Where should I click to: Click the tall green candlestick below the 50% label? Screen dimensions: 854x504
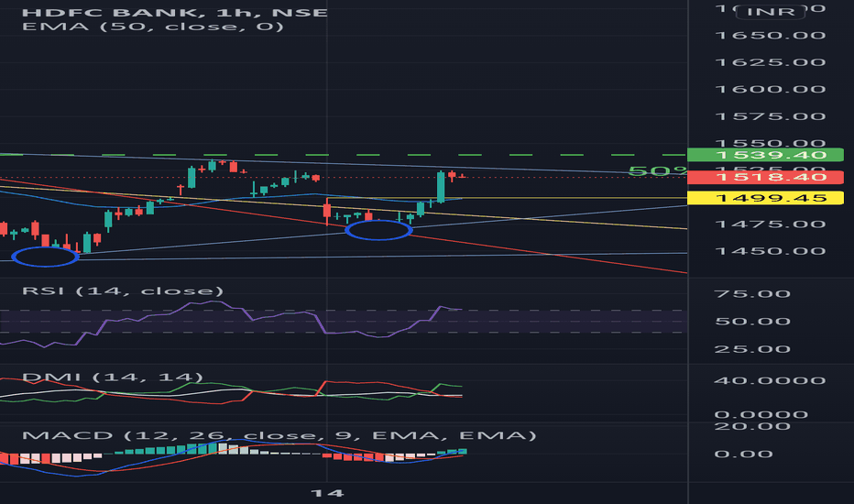pos(440,187)
